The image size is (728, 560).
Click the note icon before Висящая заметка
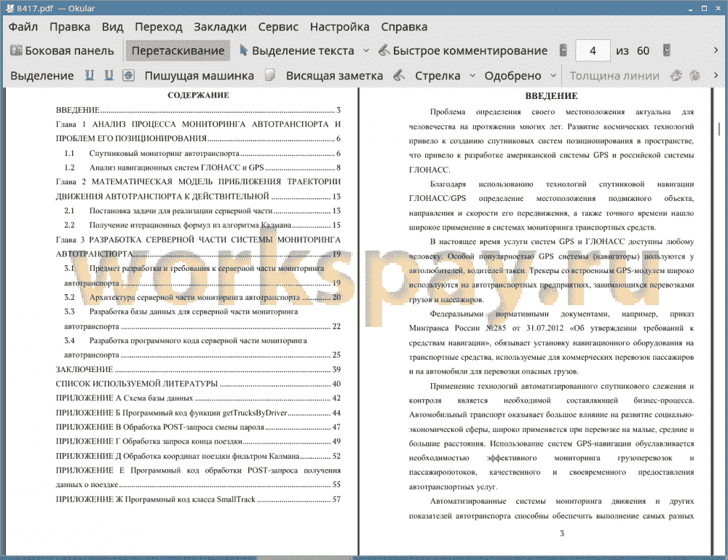[x=270, y=76]
